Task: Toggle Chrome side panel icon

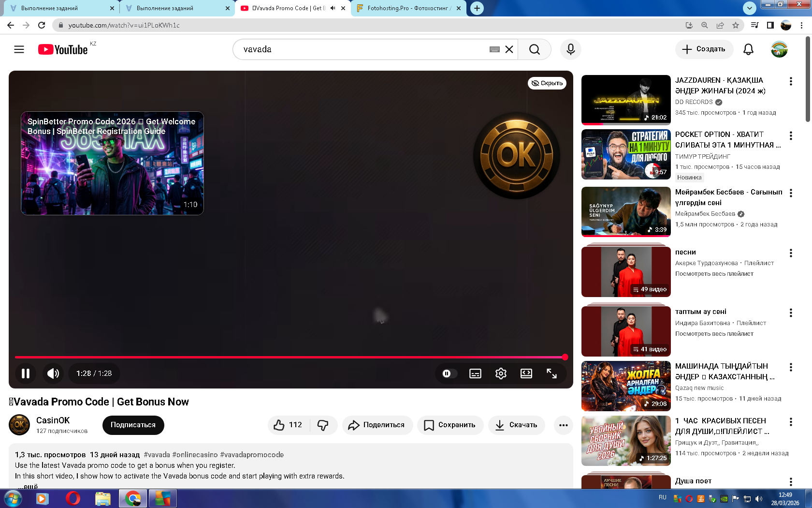Action: coord(770,25)
